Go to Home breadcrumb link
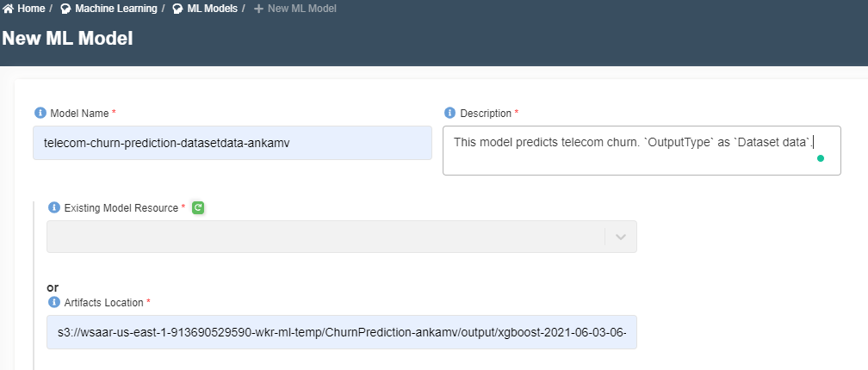This screenshot has width=868, height=370. coord(31,9)
